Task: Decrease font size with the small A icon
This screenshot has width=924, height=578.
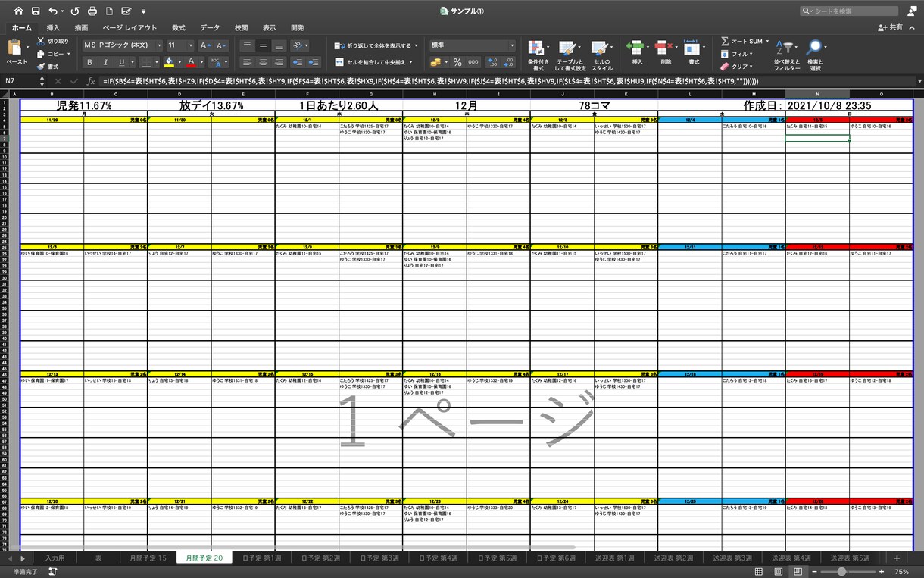Action: 220,45
